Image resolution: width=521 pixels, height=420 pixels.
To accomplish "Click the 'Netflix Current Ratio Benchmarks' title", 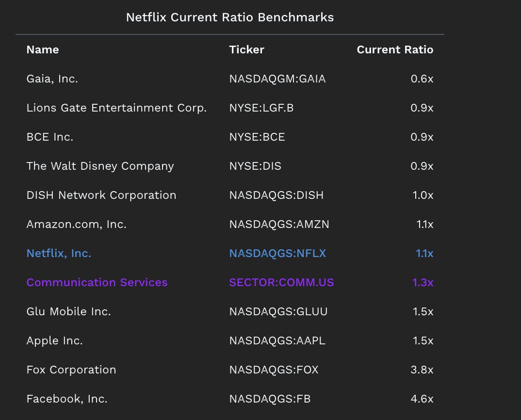I will 230,17.
